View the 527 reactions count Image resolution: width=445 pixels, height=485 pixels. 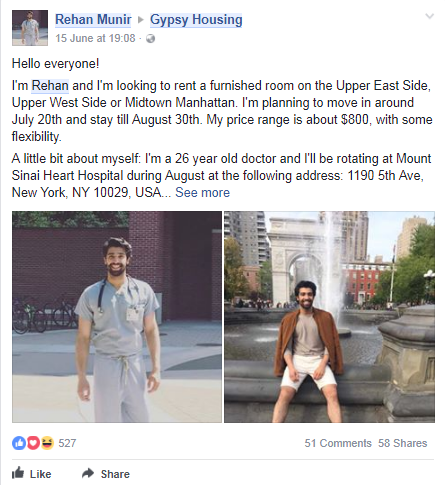click(x=67, y=443)
